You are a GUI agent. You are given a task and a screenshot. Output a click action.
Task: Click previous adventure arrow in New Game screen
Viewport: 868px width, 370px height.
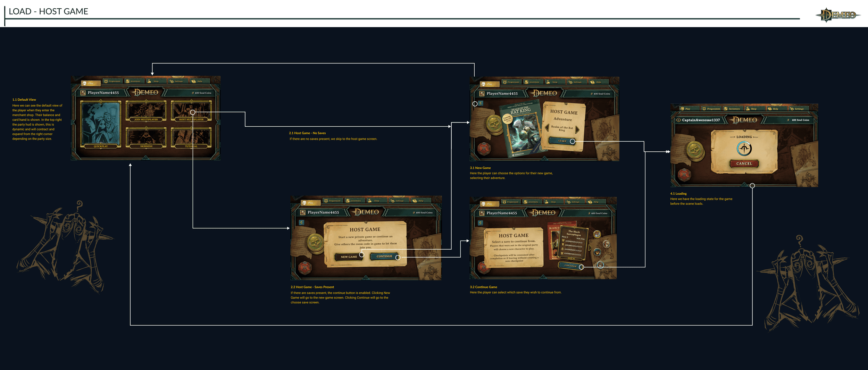(547, 128)
